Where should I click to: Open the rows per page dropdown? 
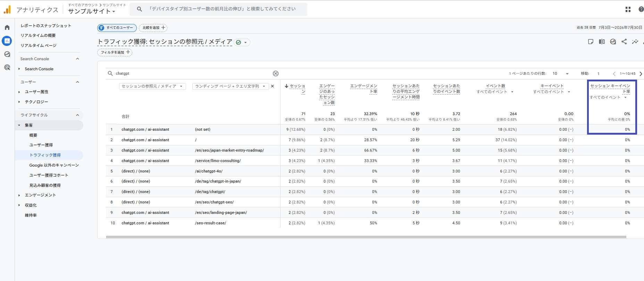tap(561, 73)
